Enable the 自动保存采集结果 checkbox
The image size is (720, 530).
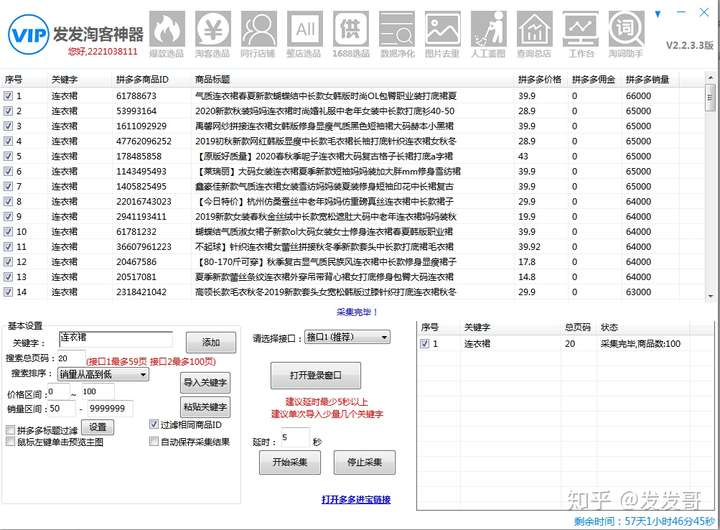tap(154, 441)
